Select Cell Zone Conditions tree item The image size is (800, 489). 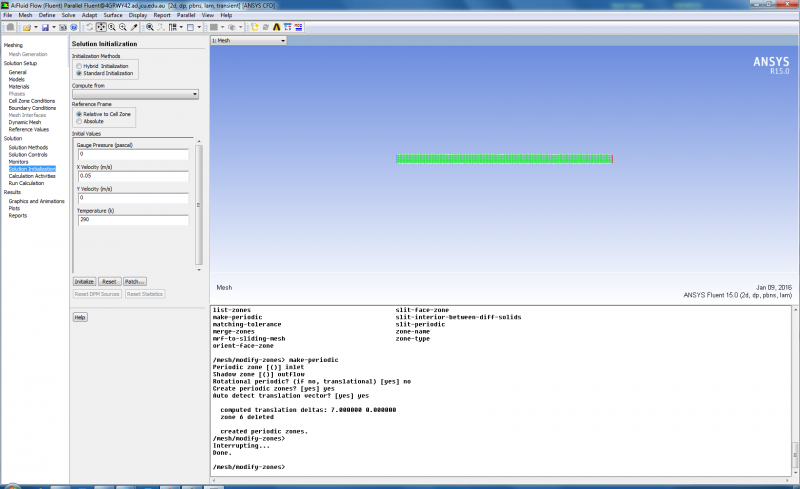(32, 101)
